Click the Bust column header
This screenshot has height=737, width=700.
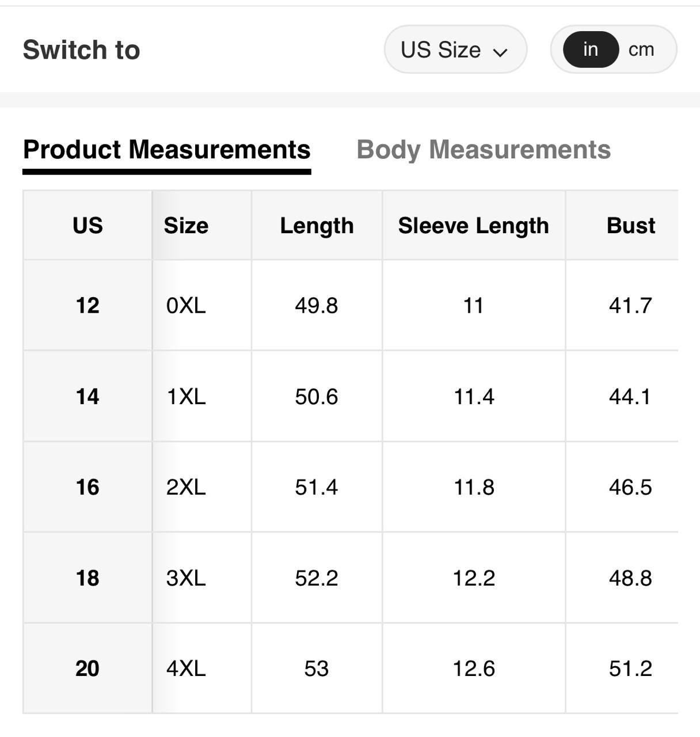[630, 225]
